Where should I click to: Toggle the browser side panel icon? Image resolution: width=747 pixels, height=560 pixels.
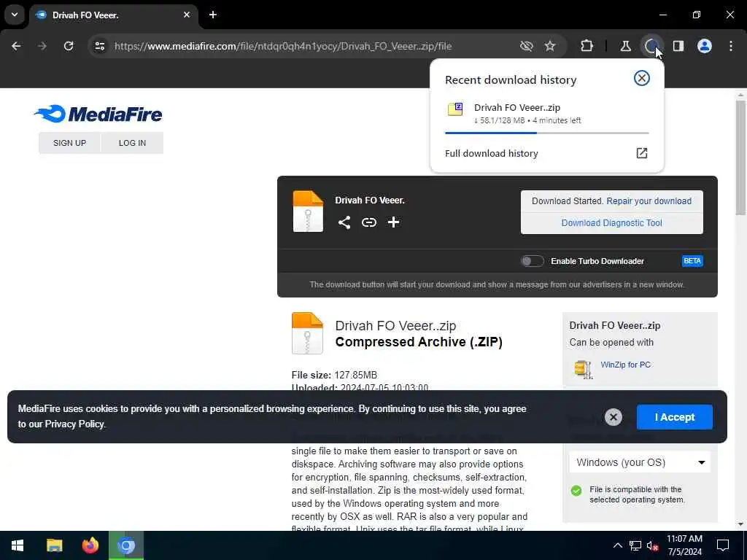678,46
